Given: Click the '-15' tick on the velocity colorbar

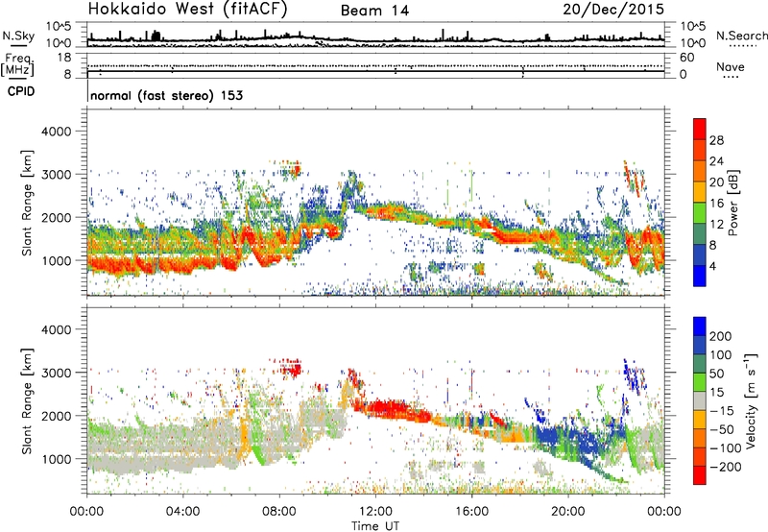Looking at the screenshot, I should [722, 411].
